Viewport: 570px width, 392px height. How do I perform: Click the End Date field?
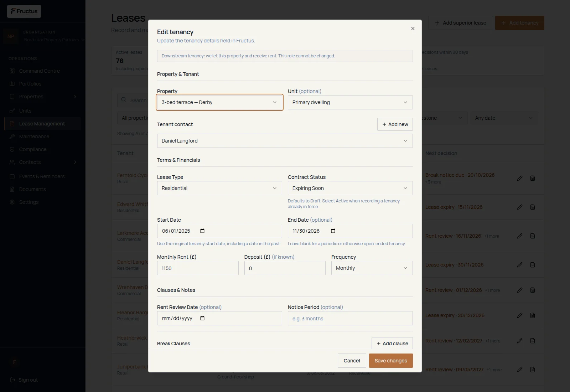[350, 231]
